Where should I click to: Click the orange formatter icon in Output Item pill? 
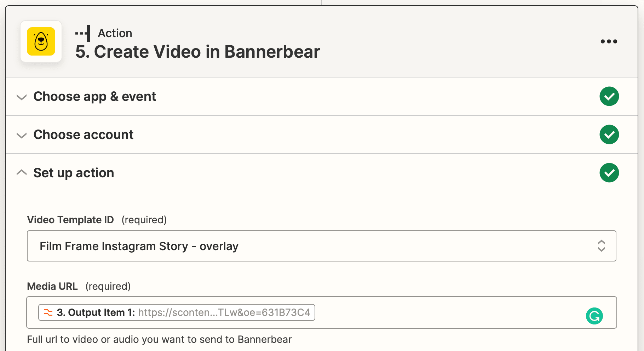(x=48, y=312)
